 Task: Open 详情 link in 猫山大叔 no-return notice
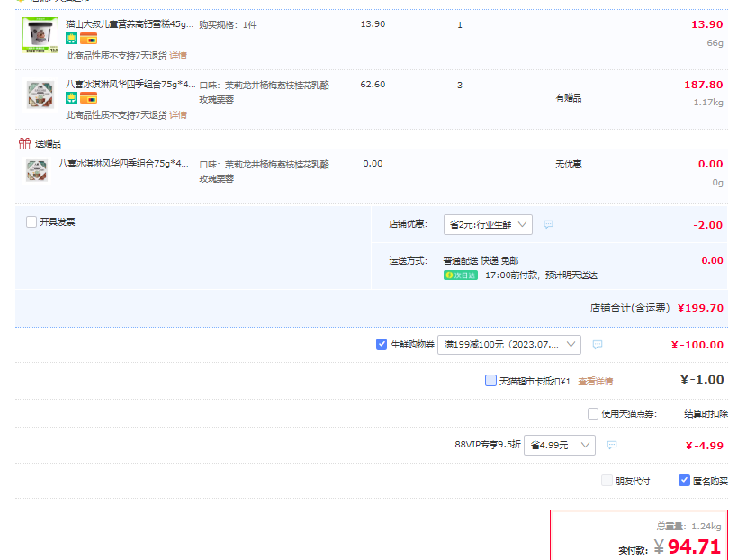click(178, 56)
